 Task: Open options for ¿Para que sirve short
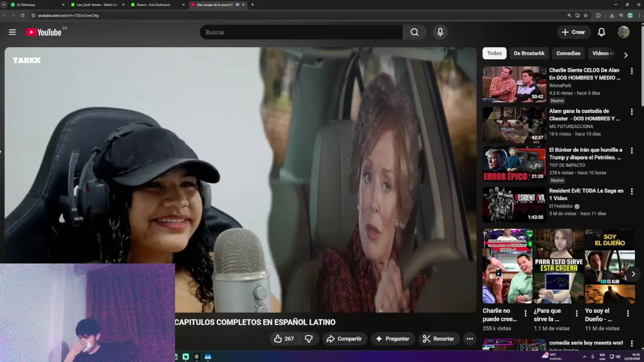[x=577, y=313]
